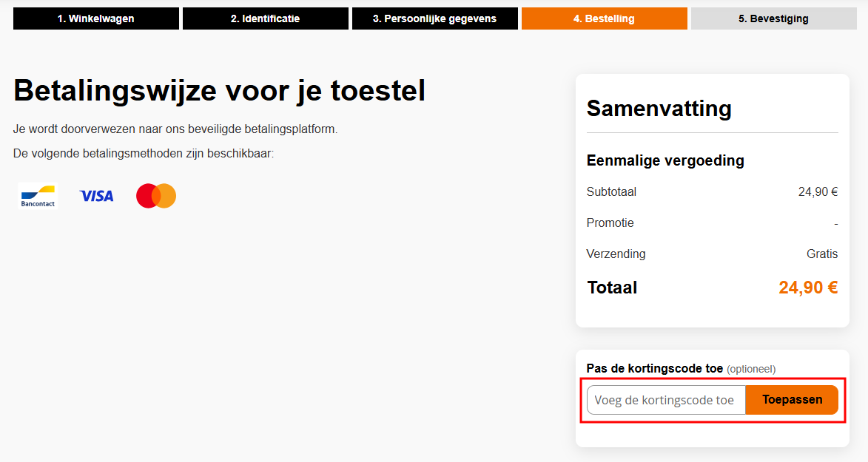The height and width of the screenshot is (462, 868).
Task: Go back to the "1. Winkelwagen" step
Action: 95,18
